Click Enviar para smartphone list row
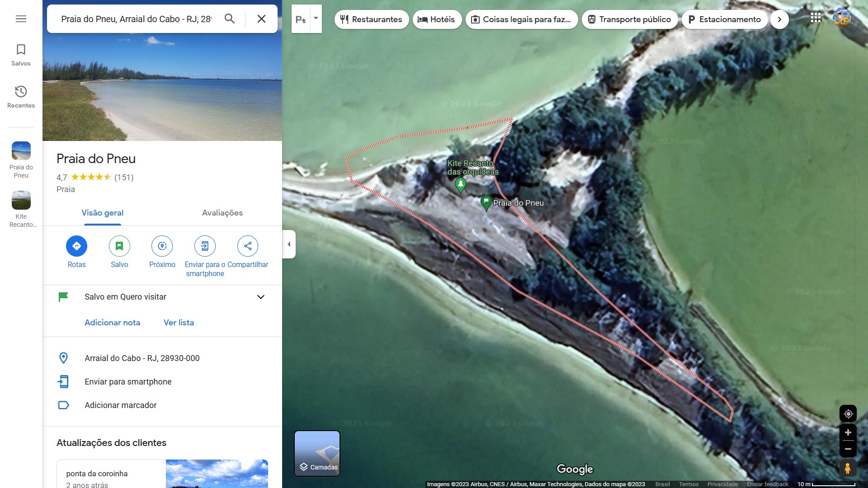 tap(162, 382)
